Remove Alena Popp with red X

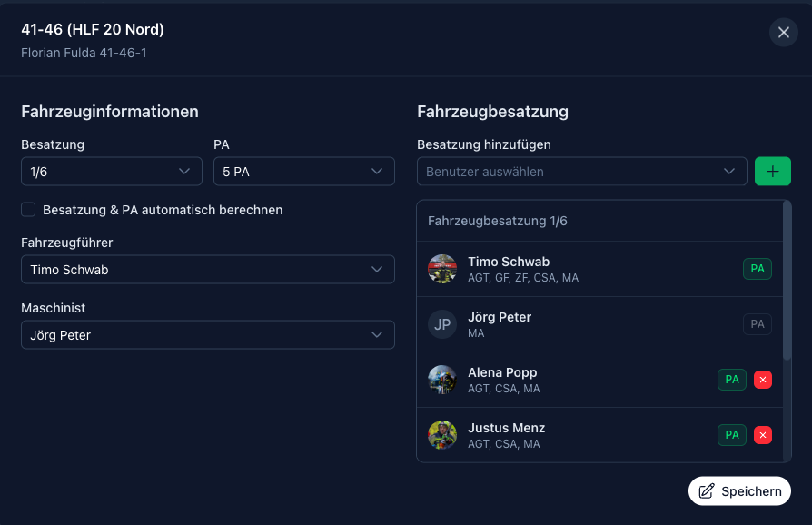[763, 380]
